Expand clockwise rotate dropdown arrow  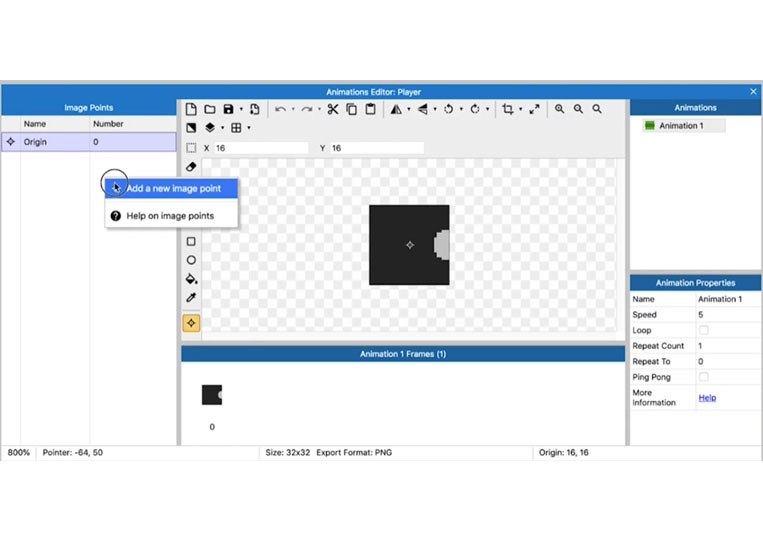coord(488,109)
